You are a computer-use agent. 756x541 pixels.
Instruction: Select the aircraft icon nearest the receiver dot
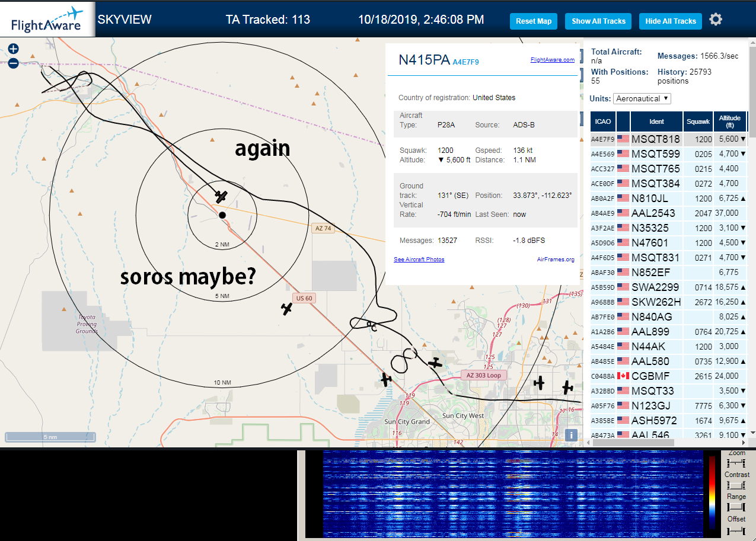(221, 196)
